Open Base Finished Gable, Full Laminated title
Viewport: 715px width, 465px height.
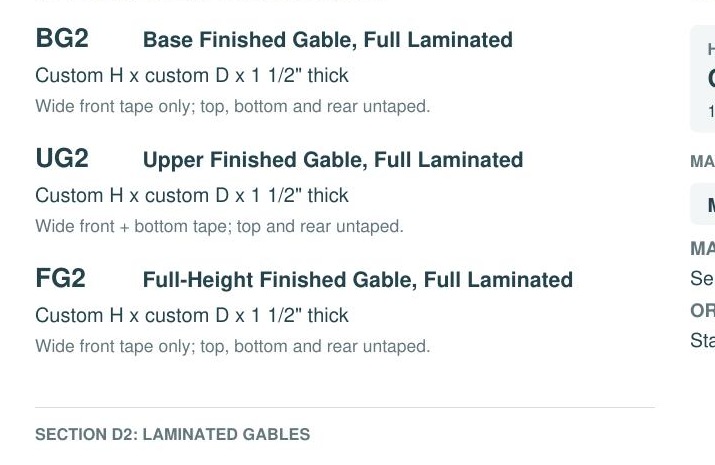pyautogui.click(x=328, y=40)
